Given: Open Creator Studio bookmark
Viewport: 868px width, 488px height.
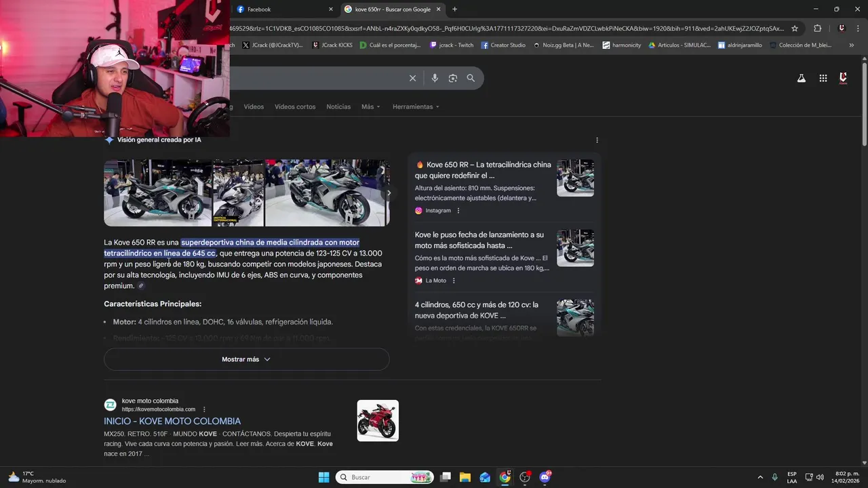Looking at the screenshot, I should click(x=503, y=45).
